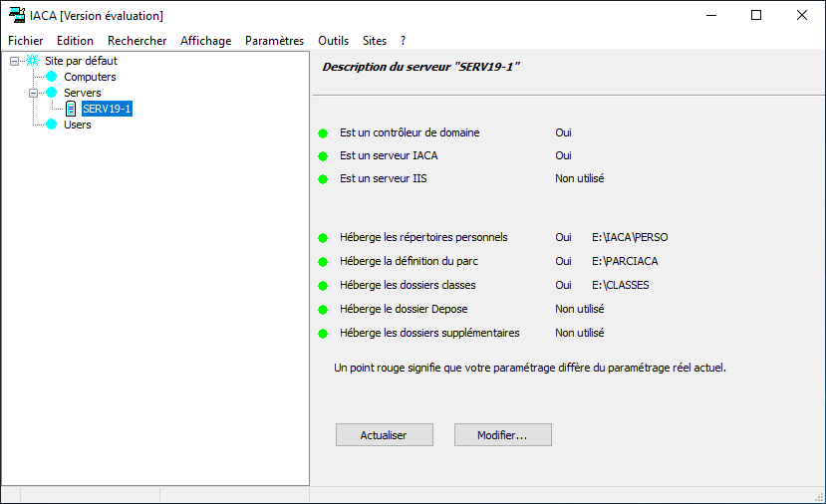Select the Computers node in tree
Screen dimensions: 826x504
[90, 77]
